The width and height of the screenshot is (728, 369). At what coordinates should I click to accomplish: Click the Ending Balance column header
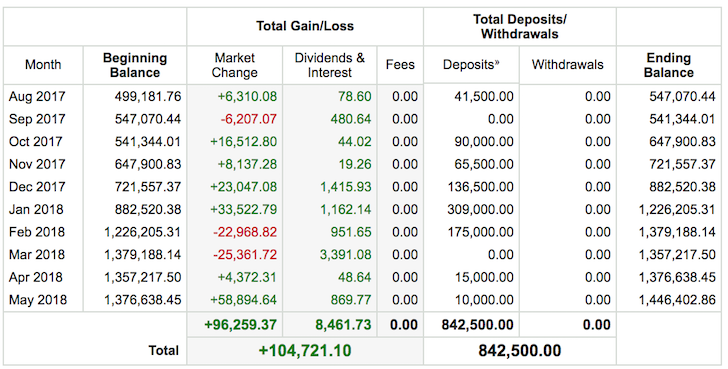coord(669,65)
